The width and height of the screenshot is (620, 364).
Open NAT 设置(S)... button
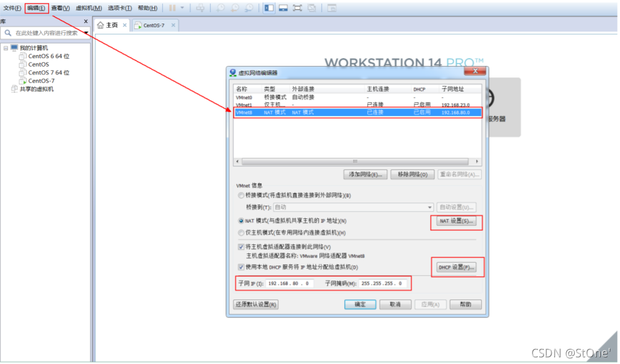[456, 221]
